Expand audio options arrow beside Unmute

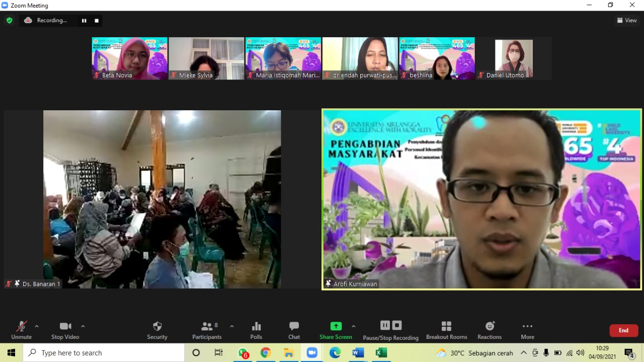(37, 326)
